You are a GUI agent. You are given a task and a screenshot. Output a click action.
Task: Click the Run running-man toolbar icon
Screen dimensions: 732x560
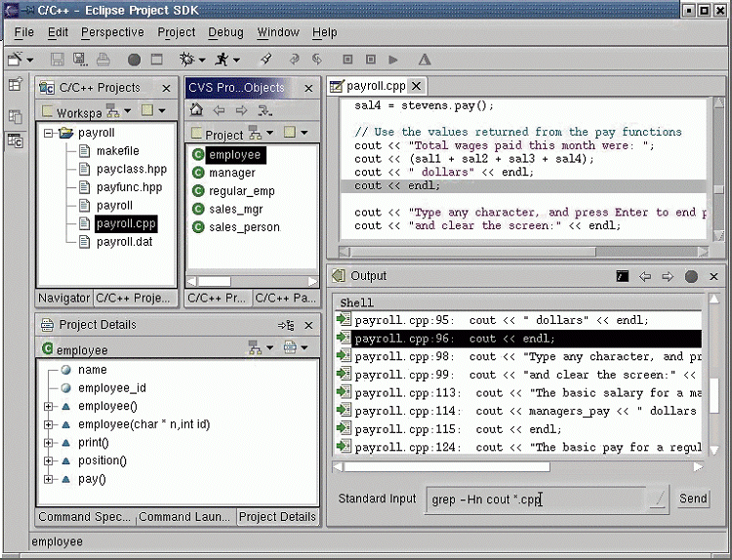pyautogui.click(x=222, y=60)
